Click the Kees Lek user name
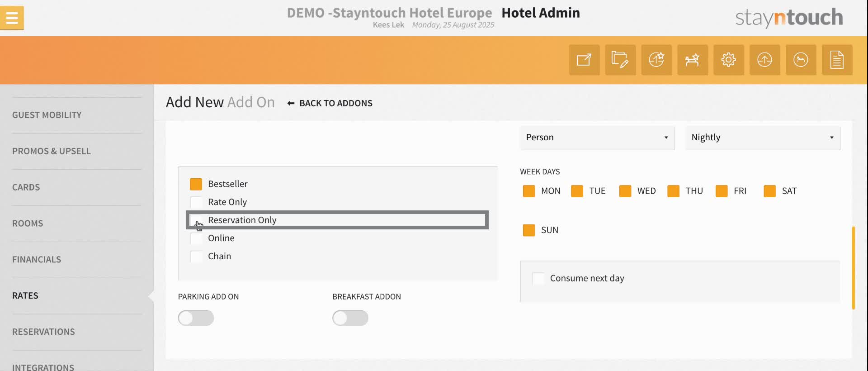The image size is (868, 371). pos(388,25)
